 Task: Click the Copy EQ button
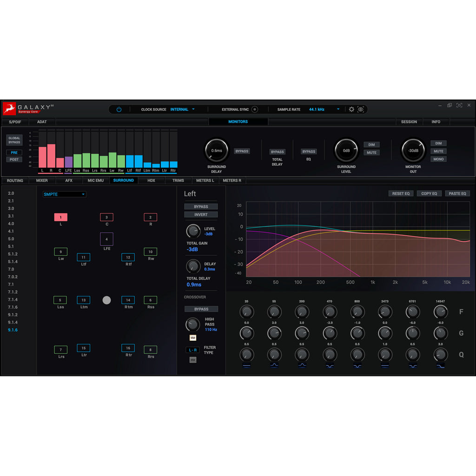tap(429, 193)
